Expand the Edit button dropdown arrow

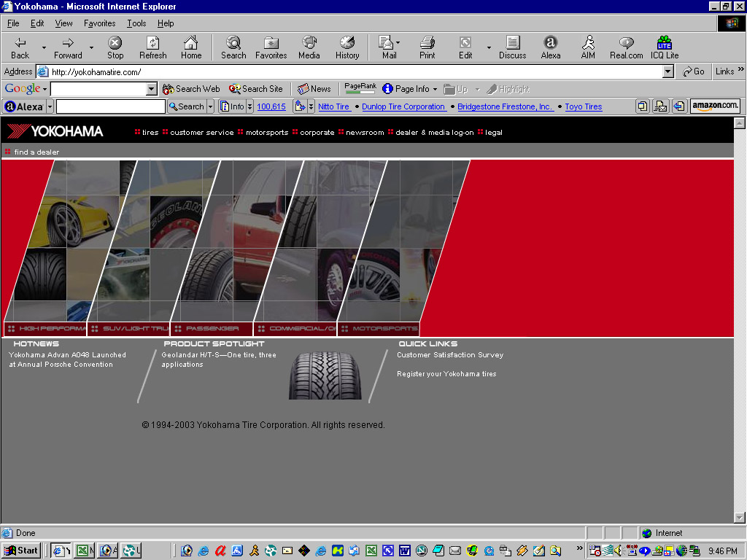point(489,47)
